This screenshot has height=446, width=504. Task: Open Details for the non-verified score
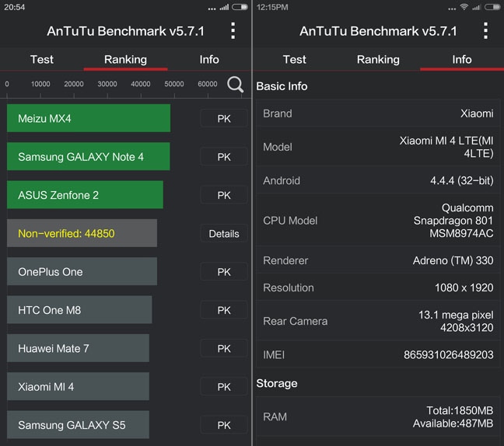(x=224, y=233)
